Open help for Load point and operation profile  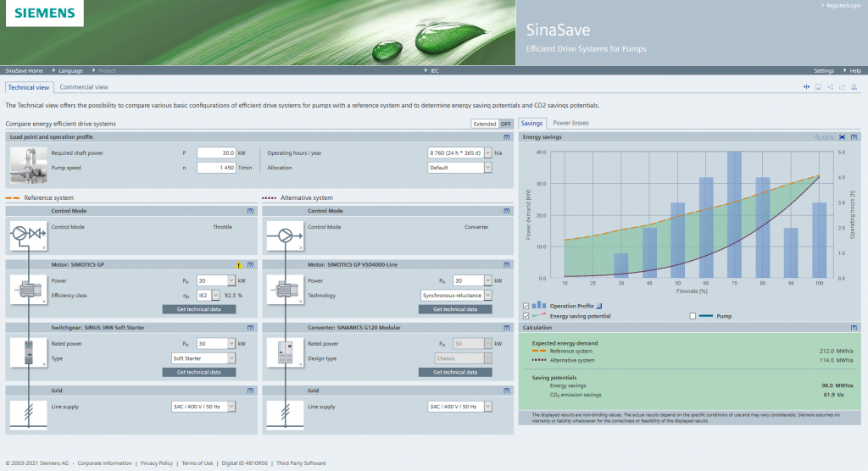[506, 136]
